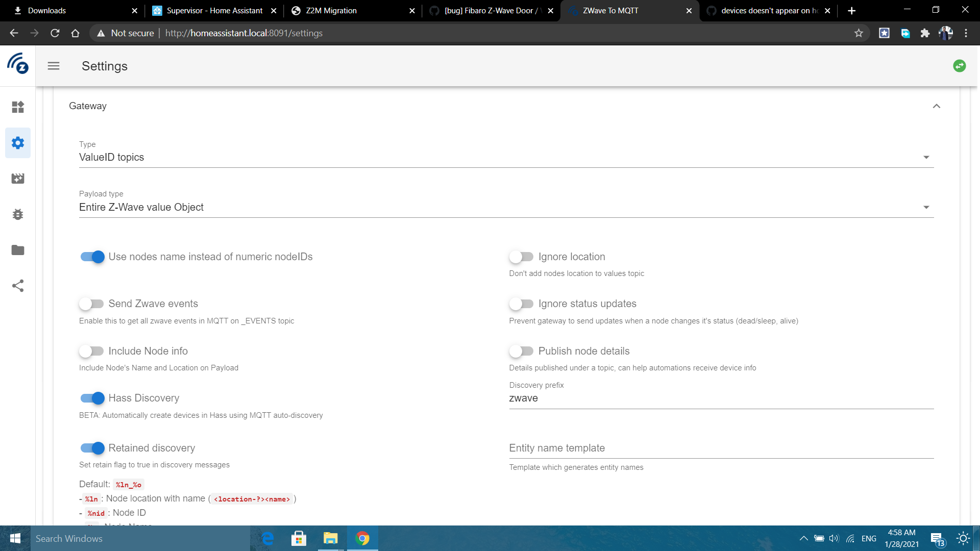
Task: Disable the Hass Discovery toggle
Action: pyautogui.click(x=92, y=398)
